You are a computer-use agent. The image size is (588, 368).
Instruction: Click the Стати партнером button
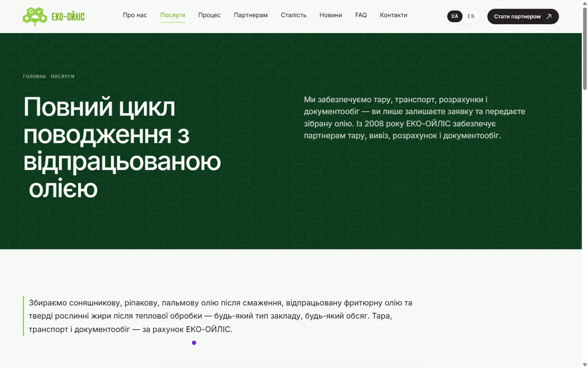click(523, 17)
